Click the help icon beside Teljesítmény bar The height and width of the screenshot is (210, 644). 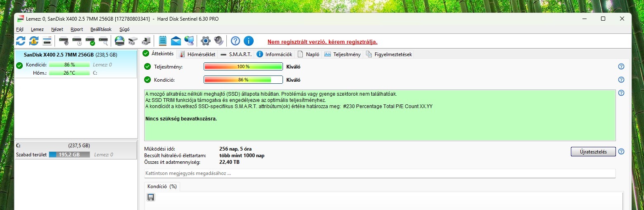click(621, 66)
